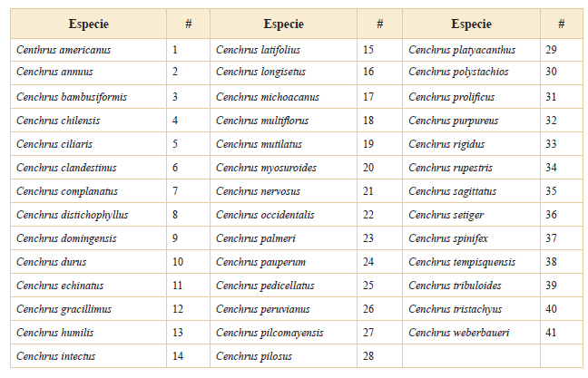Select the Cenchrus myosuroides entry
588x378 pixels.
tap(283, 168)
